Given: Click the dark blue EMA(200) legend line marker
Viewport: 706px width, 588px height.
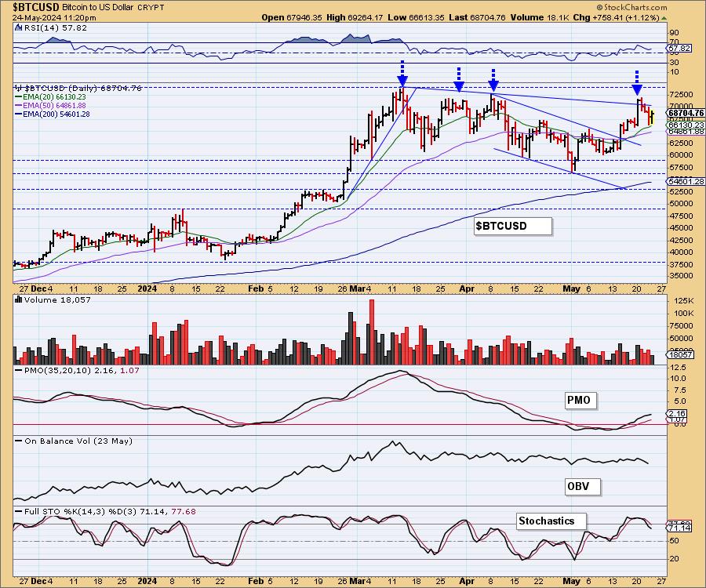Looking at the screenshot, I should coord(19,114).
